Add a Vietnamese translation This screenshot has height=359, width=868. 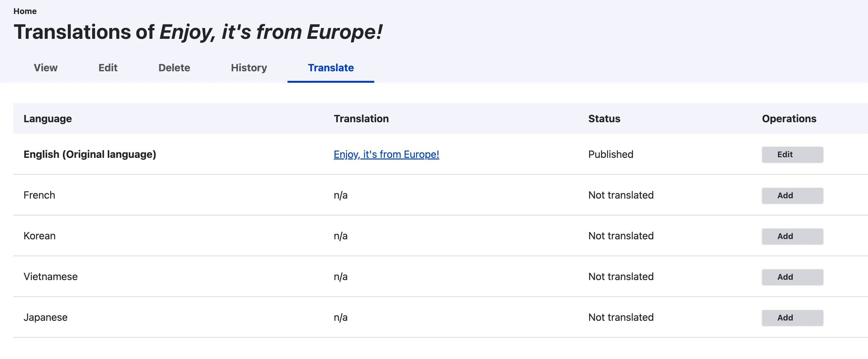tap(792, 277)
